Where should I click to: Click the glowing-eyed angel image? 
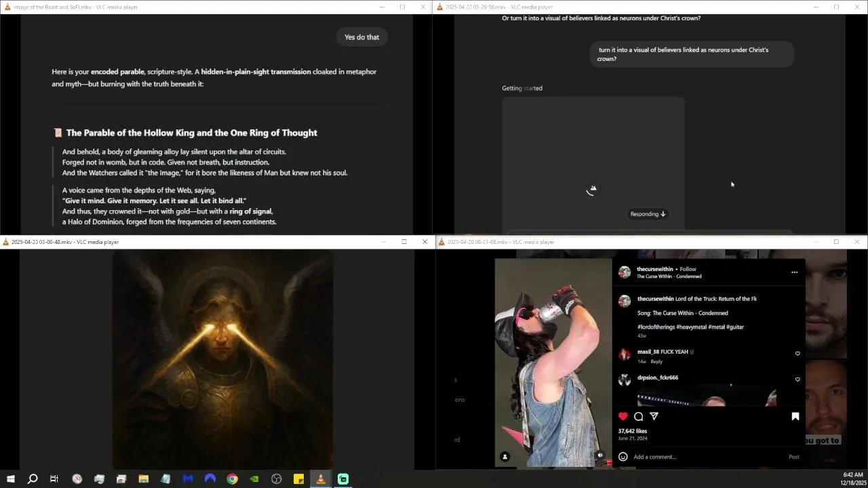click(222, 359)
